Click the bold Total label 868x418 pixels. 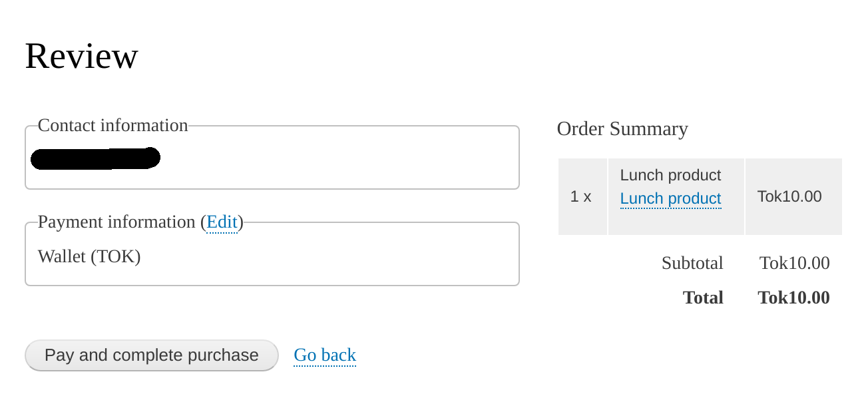[703, 298]
